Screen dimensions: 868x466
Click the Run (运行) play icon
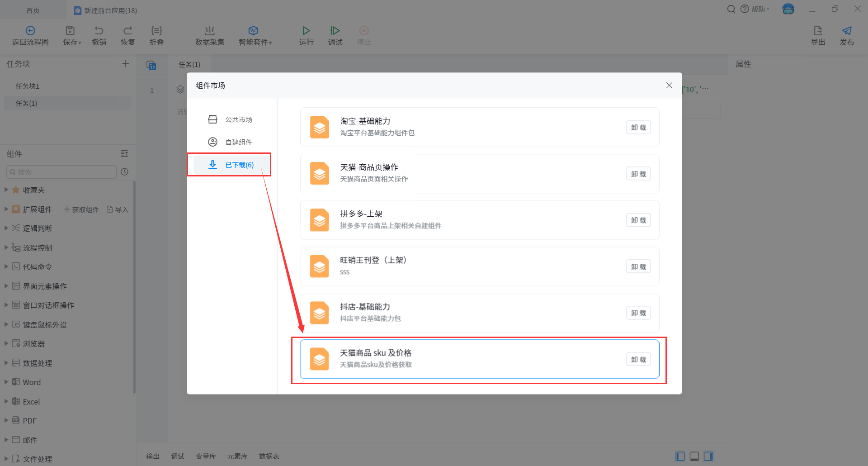(306, 31)
